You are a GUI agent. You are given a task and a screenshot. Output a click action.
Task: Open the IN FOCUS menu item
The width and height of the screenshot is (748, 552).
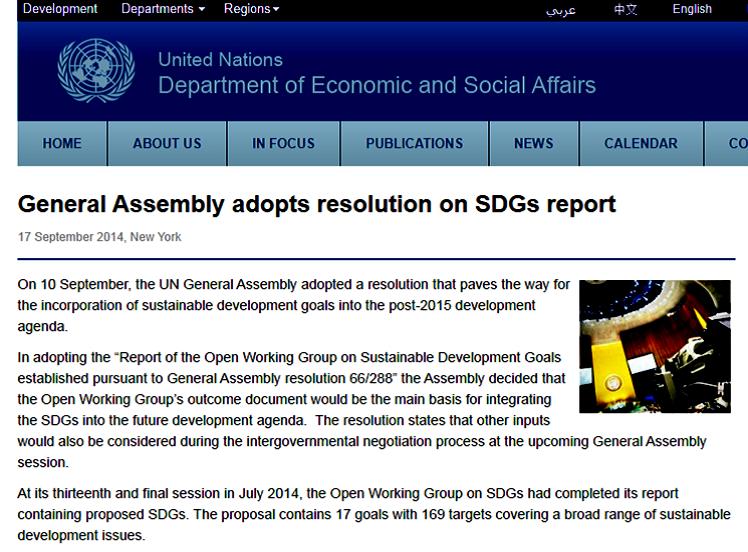click(x=283, y=143)
